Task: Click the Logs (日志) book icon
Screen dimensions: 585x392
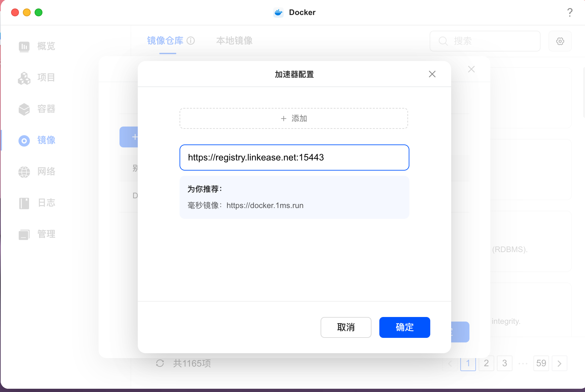Action: (24, 203)
